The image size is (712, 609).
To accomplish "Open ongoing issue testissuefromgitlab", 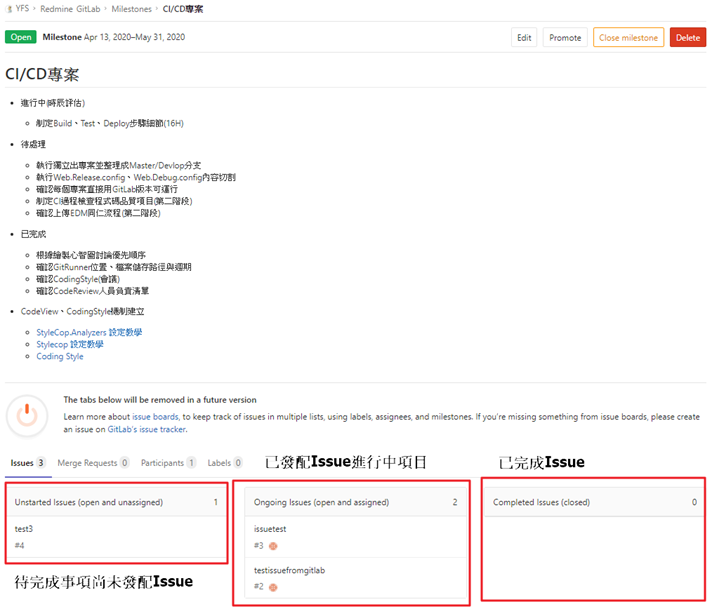I will [x=289, y=570].
